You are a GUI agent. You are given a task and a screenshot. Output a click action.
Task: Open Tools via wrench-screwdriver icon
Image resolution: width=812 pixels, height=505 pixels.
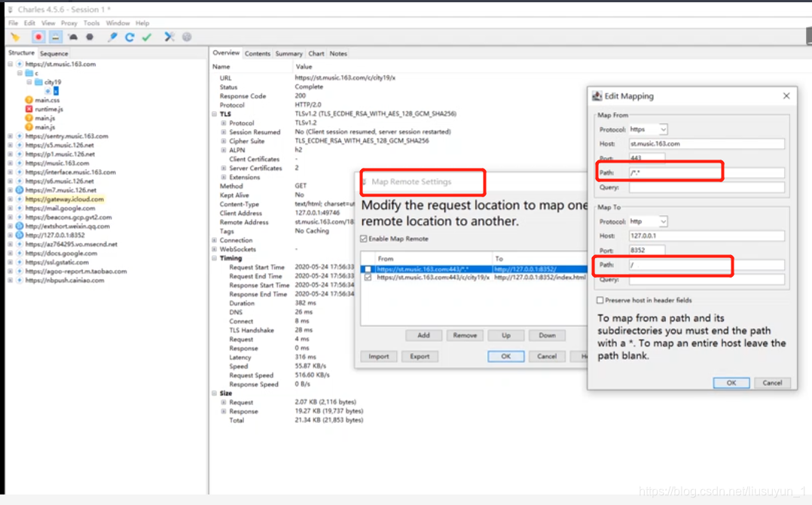pyautogui.click(x=169, y=37)
